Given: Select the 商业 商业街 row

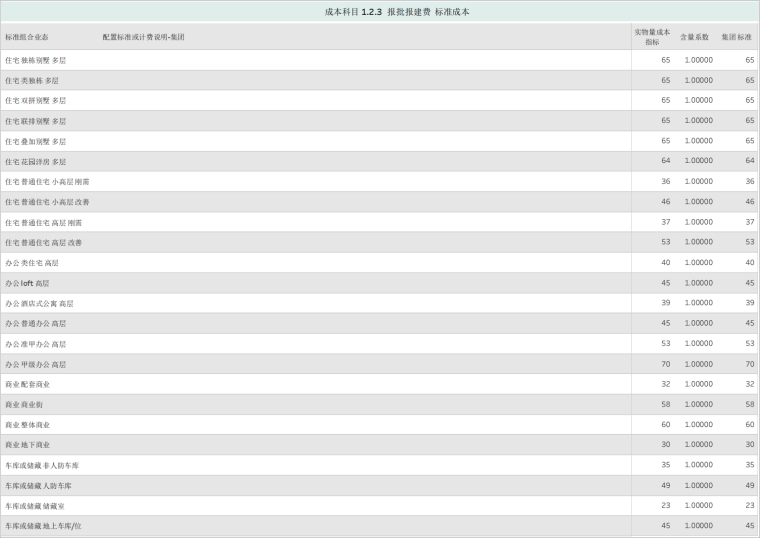Looking at the screenshot, I should [x=24, y=405].
